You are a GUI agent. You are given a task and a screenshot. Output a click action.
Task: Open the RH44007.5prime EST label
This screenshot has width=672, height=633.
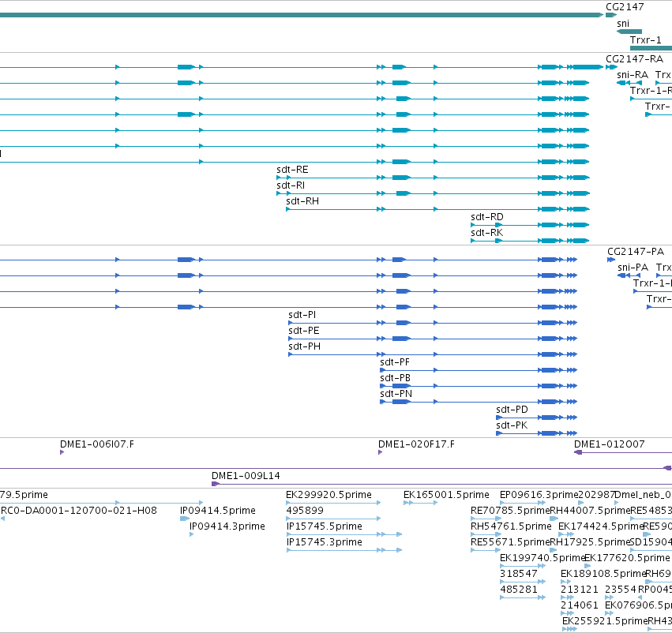[590, 511]
